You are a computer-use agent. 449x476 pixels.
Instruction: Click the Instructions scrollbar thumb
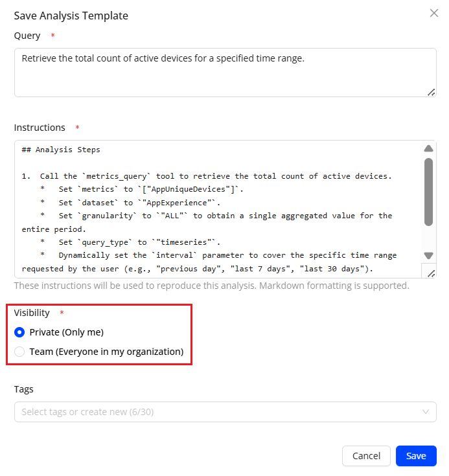click(x=428, y=191)
